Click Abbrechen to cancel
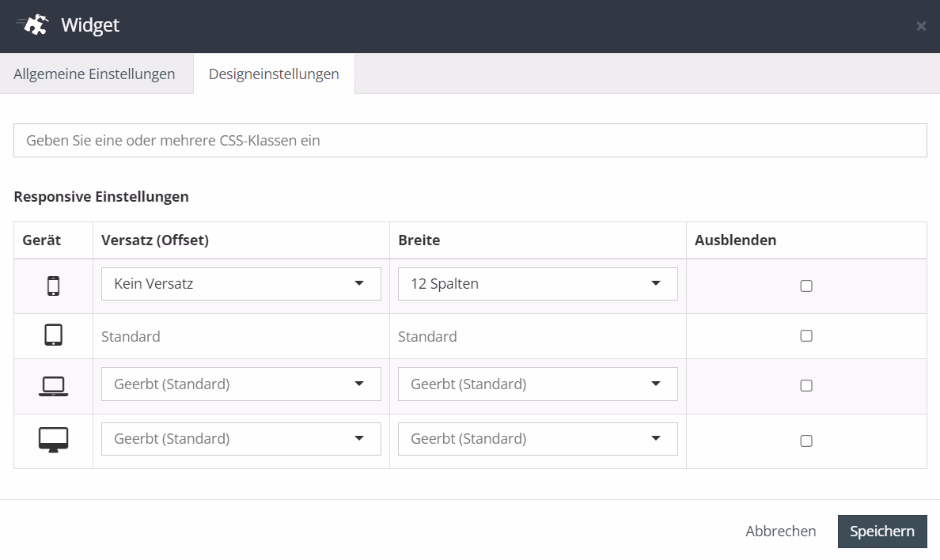The width and height of the screenshot is (940, 560). coord(780,532)
